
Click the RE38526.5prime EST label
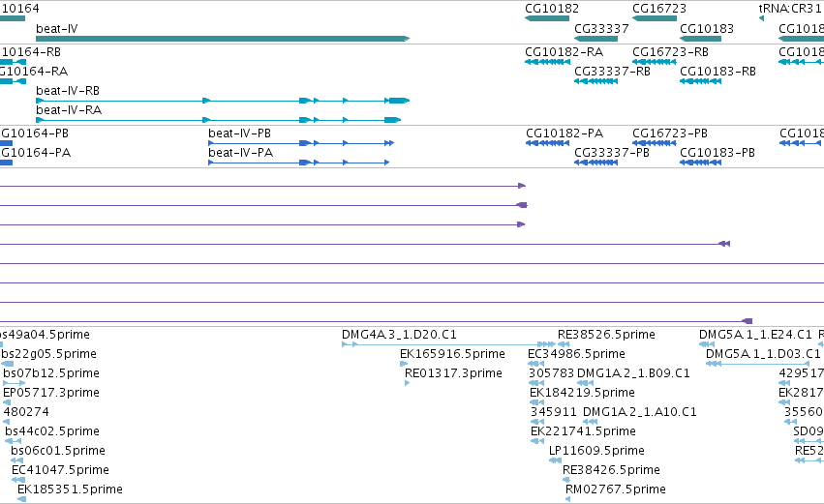point(606,335)
